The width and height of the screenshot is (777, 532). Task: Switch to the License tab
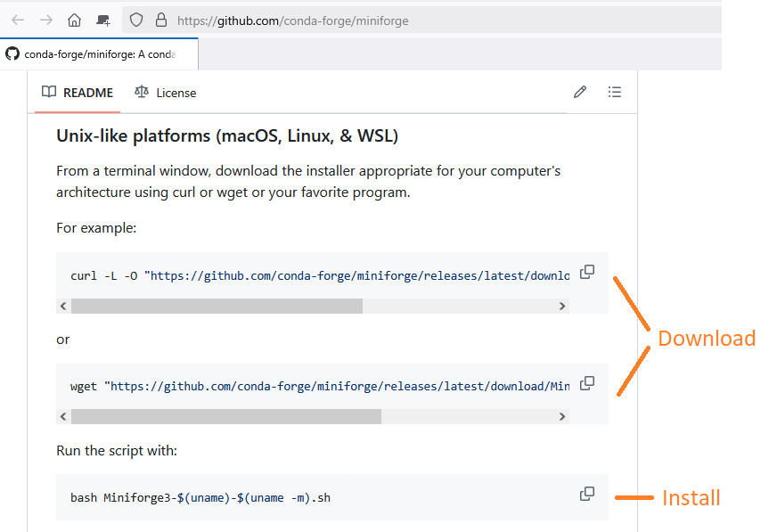(x=166, y=93)
